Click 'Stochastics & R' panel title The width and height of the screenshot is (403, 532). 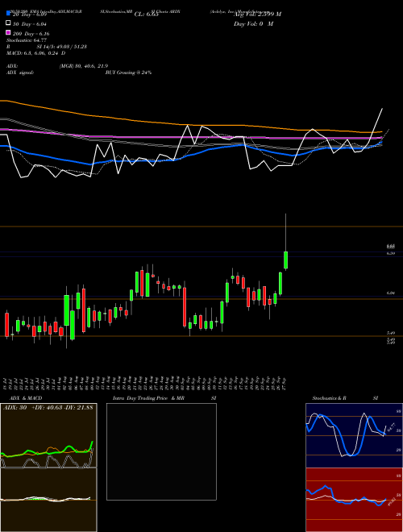pos(329,398)
